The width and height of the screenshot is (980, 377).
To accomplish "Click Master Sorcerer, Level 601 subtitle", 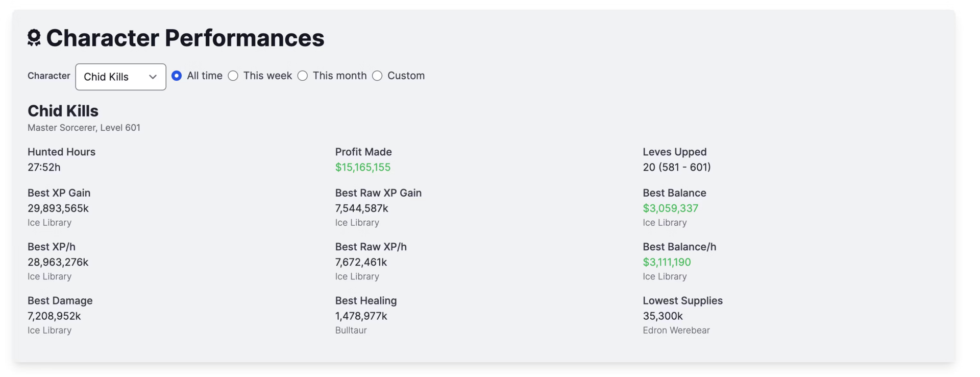I will 84,127.
